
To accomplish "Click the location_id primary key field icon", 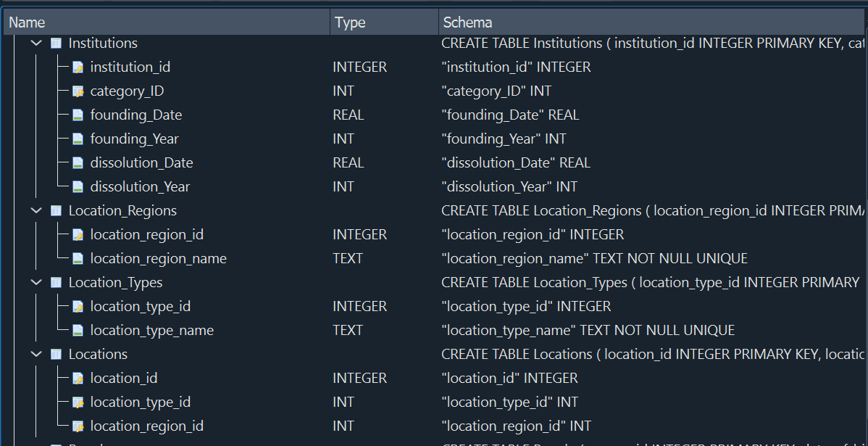I will click(78, 378).
